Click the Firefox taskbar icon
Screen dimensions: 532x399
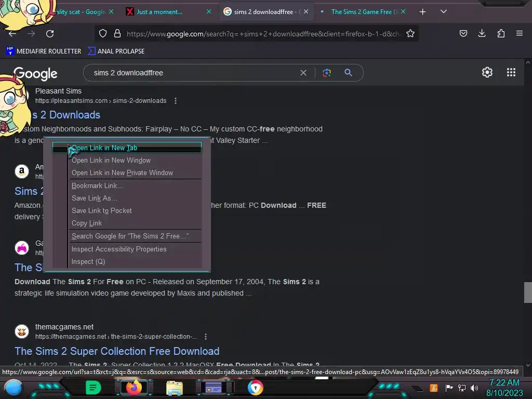(x=134, y=388)
